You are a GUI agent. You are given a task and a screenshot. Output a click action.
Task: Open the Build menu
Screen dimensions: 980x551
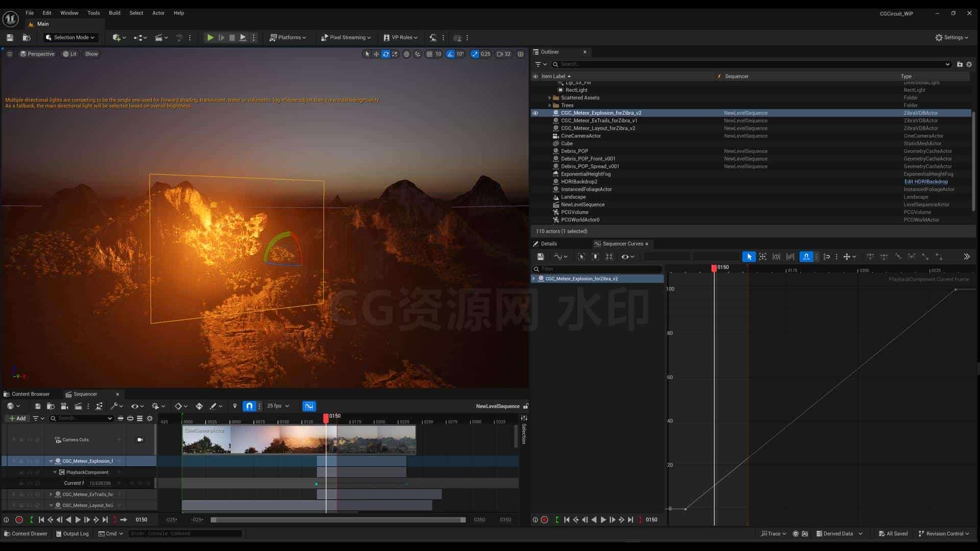[115, 13]
